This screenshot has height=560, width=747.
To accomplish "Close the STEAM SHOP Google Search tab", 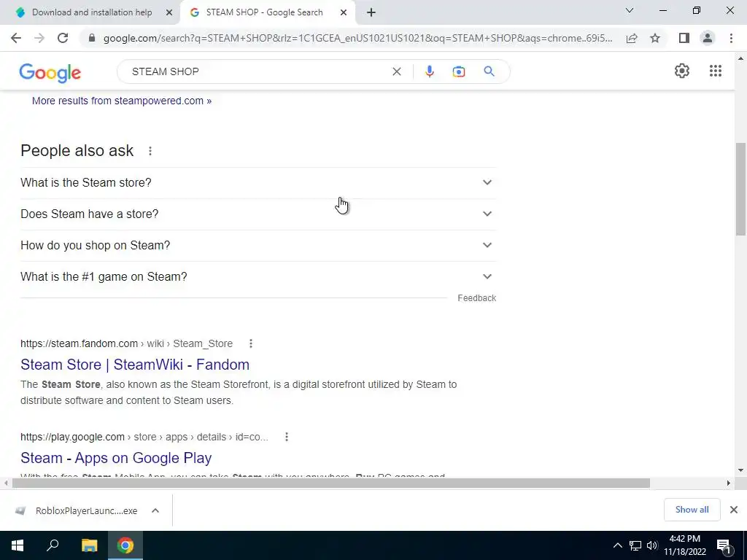I will tap(344, 12).
